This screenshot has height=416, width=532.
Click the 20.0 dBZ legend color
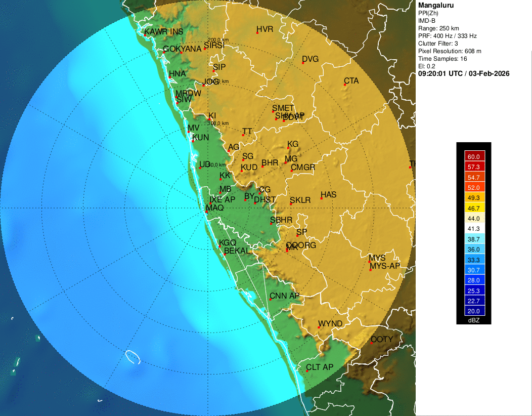click(x=473, y=311)
